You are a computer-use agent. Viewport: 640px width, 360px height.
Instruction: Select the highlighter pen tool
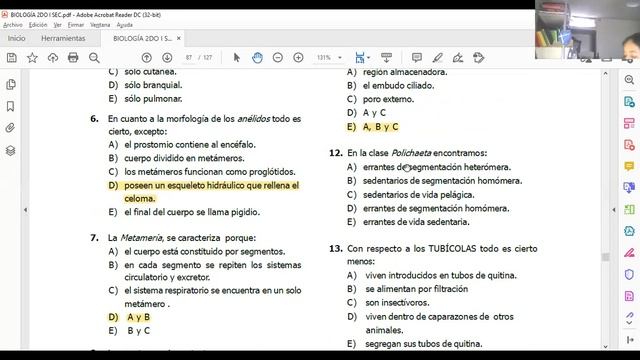tap(438, 58)
